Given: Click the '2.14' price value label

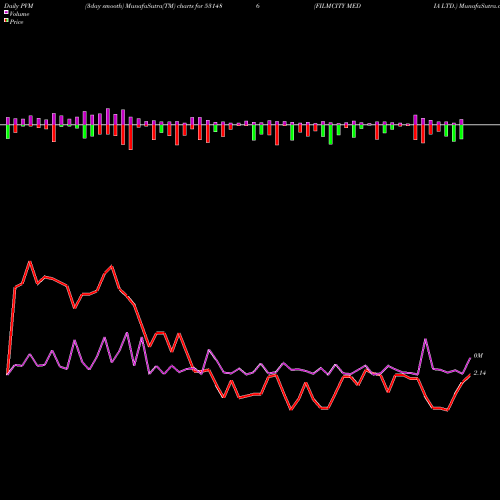Looking at the screenshot, I should 480,373.
